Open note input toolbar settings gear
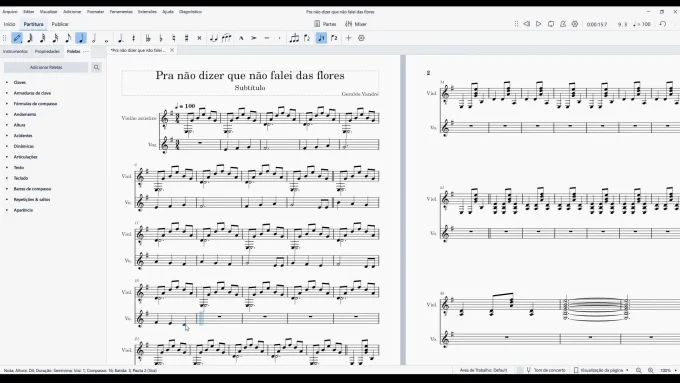Screen dimensions: 680x383 pos(361,38)
